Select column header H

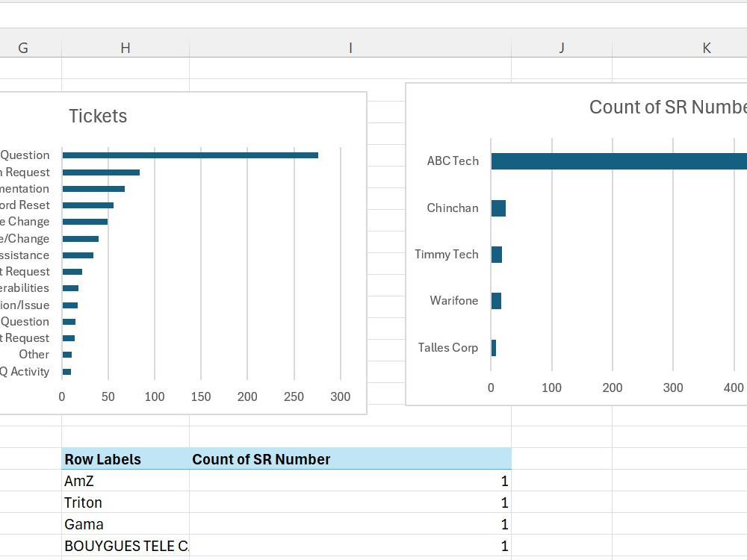pyautogui.click(x=125, y=47)
